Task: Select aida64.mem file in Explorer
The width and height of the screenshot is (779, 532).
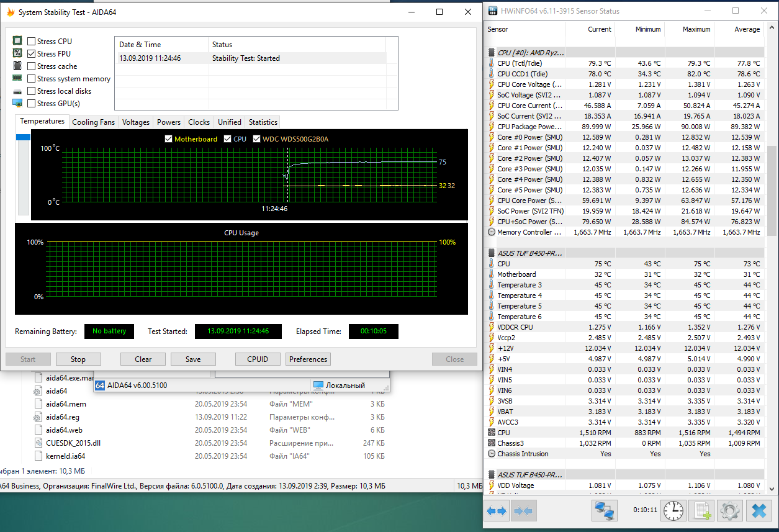Action: click(66, 404)
